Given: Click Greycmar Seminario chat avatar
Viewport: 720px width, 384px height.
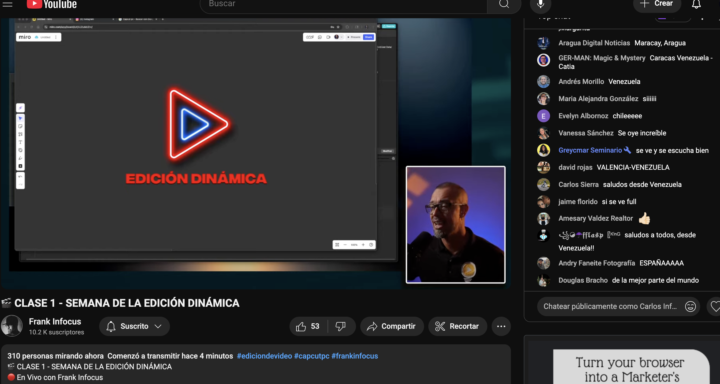Looking at the screenshot, I should point(543,150).
